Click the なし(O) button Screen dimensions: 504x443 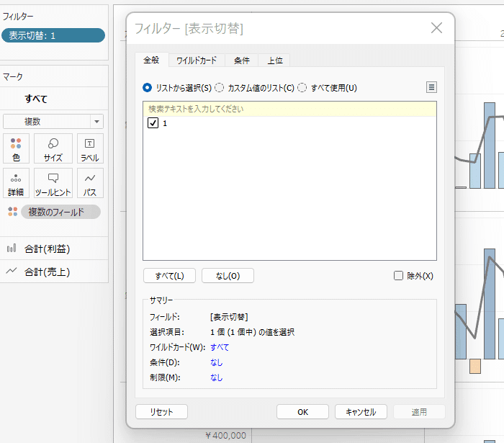coord(228,276)
